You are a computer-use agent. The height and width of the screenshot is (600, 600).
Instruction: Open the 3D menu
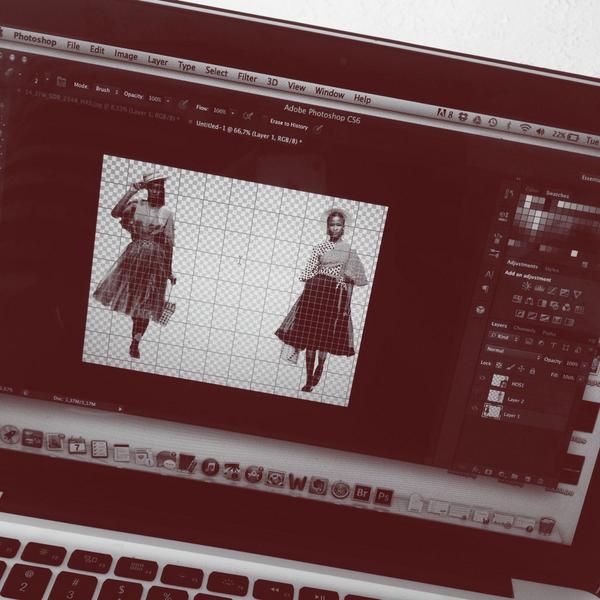[272, 82]
